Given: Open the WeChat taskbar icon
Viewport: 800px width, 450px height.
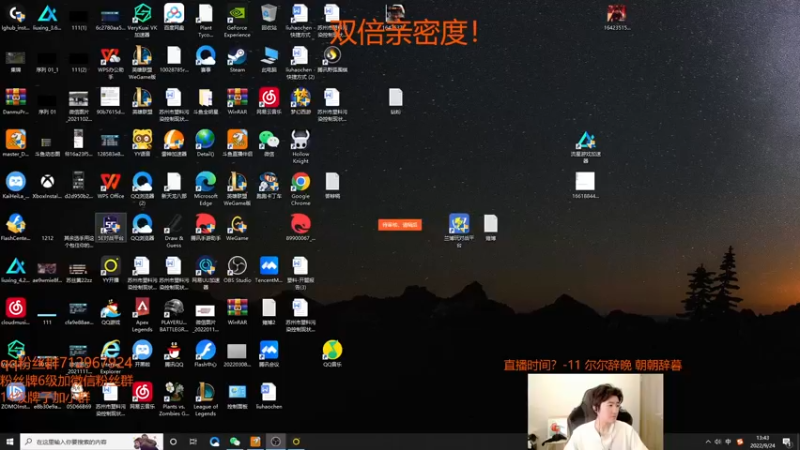Looking at the screenshot, I should coord(235,441).
